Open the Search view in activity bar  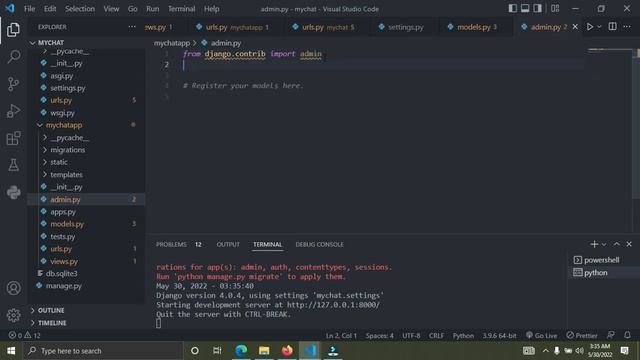coord(13,57)
